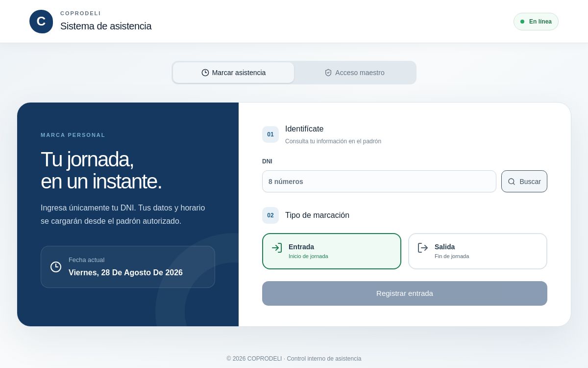Select Entrada marking type
Screen dimensions: 588x368
point(332,251)
